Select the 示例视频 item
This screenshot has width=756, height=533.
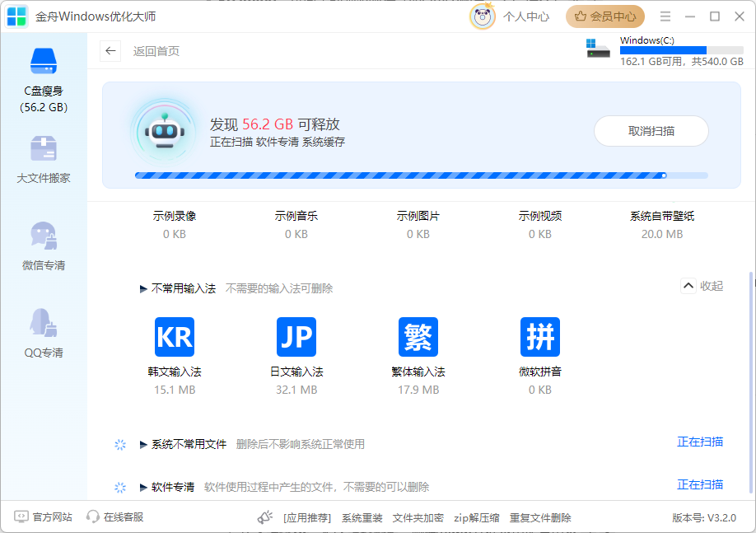click(x=540, y=224)
